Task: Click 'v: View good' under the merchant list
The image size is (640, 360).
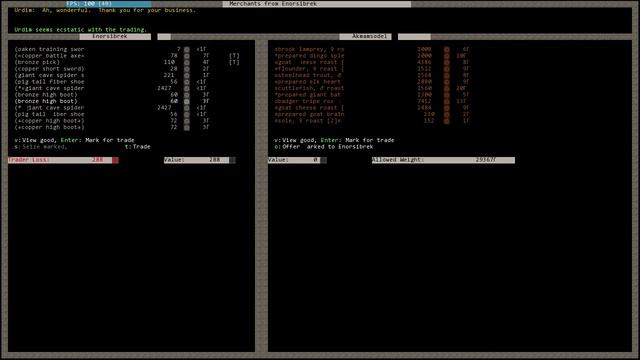Action: pyautogui.click(x=36, y=140)
